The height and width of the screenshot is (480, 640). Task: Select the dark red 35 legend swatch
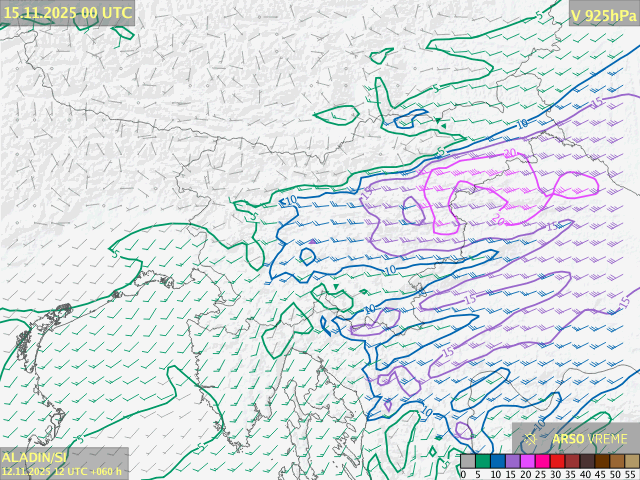(572, 461)
